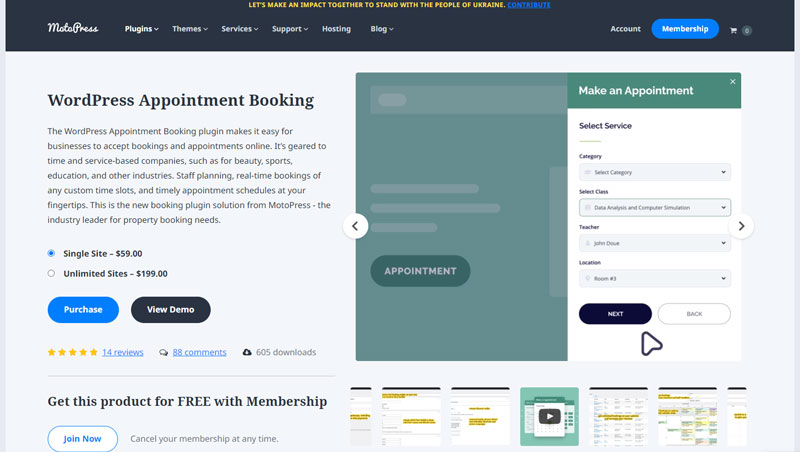800x452 pixels.
Task: Expand the Themes menu
Action: point(190,29)
